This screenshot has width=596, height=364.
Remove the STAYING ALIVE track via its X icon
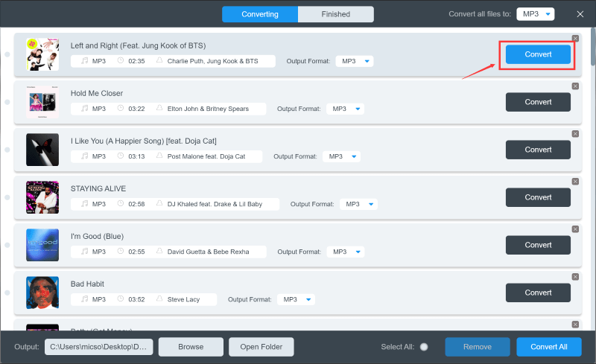pyautogui.click(x=575, y=182)
